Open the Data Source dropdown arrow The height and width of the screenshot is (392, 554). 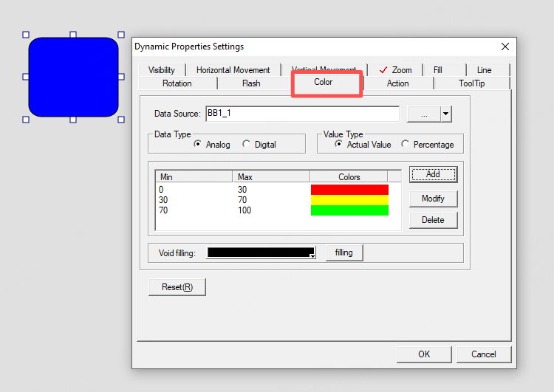pos(445,114)
